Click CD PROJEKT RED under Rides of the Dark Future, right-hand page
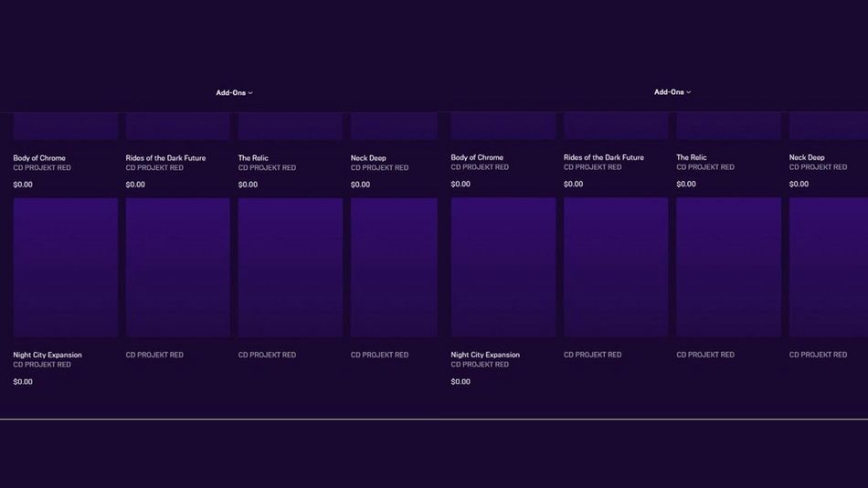Viewport: 868px width, 488px height. [x=592, y=167]
